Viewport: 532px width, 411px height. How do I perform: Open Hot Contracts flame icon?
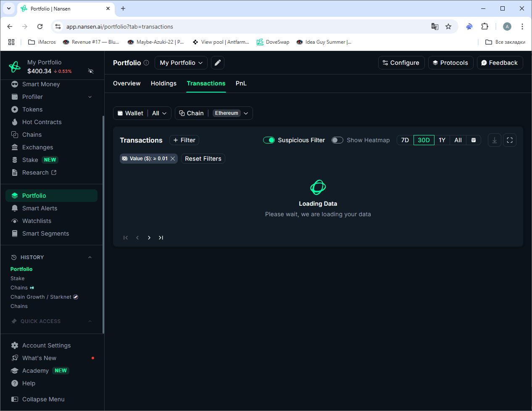pos(15,122)
